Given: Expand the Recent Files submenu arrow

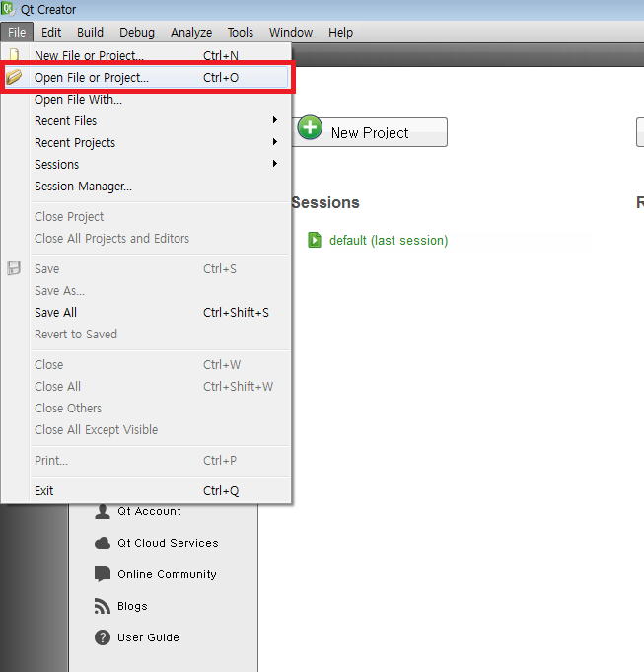Looking at the screenshot, I should pos(275,120).
